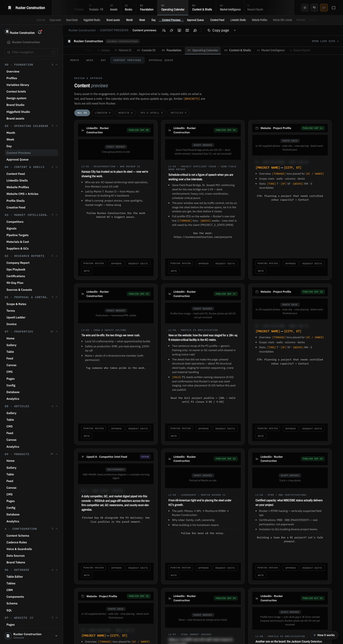Toggle the light theme sun icon
This screenshot has width=343, height=644.
coord(305,8)
